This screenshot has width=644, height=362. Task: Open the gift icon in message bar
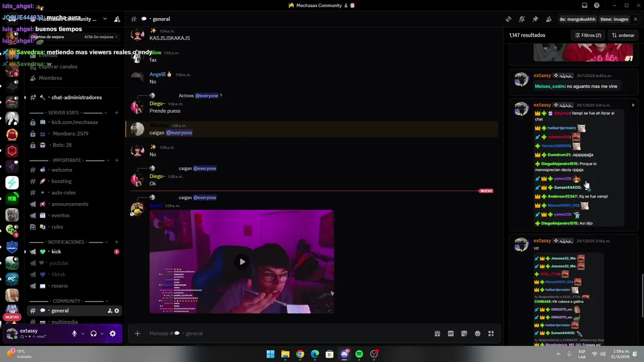pos(437,333)
